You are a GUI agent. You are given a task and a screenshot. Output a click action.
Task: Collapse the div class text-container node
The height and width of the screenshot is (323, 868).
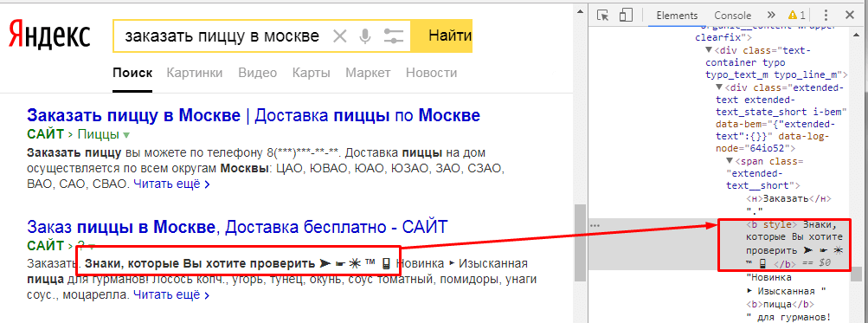(x=709, y=50)
